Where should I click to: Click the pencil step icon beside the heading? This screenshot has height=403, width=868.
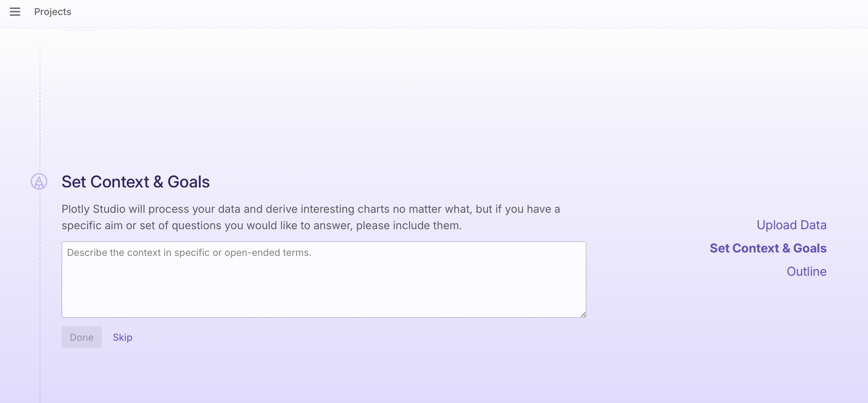pyautogui.click(x=39, y=181)
